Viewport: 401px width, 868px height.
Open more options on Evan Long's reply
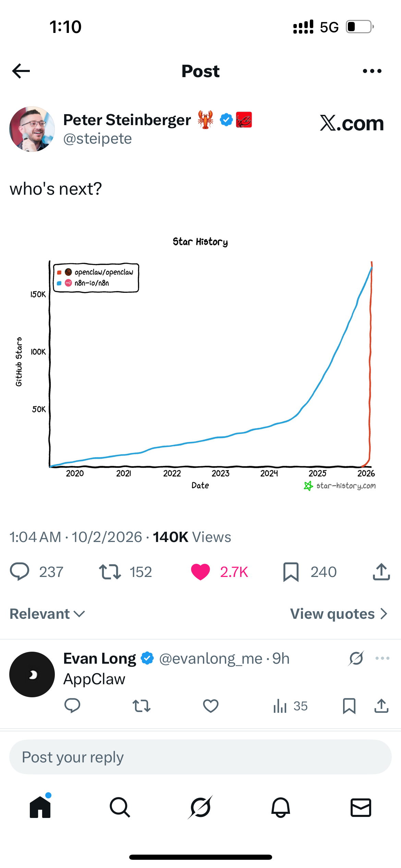click(382, 658)
